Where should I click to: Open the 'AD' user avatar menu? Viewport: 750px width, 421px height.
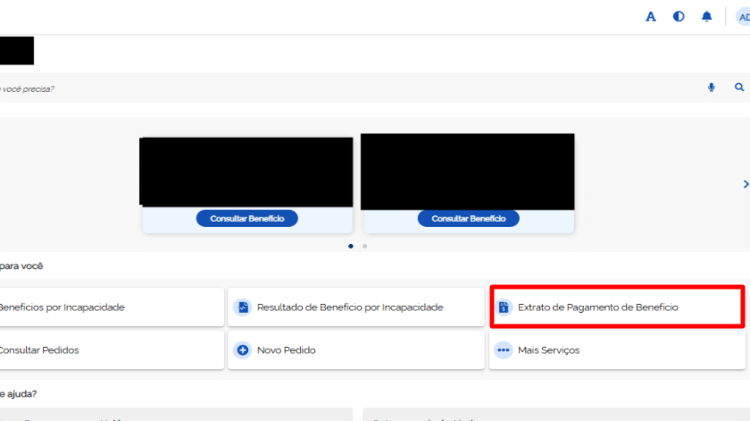tap(743, 17)
